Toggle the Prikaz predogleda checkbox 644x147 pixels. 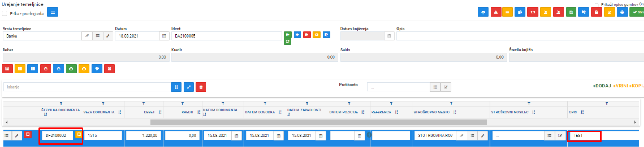(5, 13)
